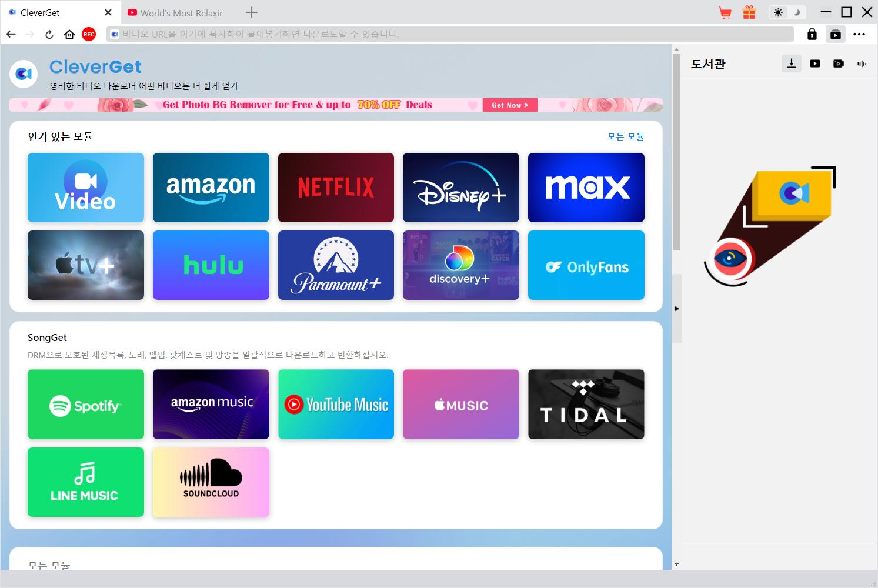The width and height of the screenshot is (878, 588).
Task: Click the CleverGet logo icon
Action: tap(24, 74)
